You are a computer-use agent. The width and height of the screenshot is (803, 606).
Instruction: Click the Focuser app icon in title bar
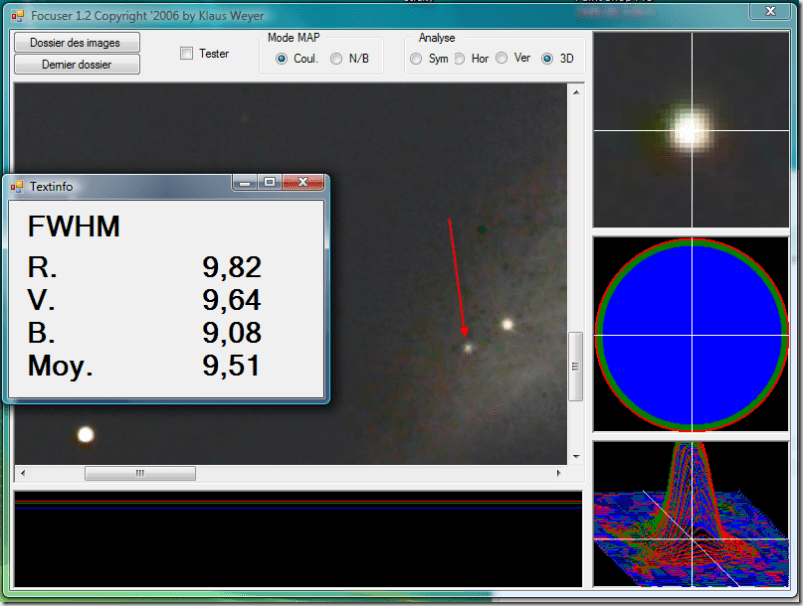tap(17, 17)
